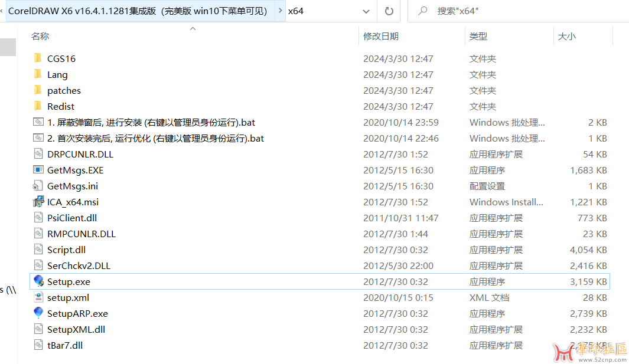
Task: Click the PsiClient.dll file icon
Action: pyautogui.click(x=38, y=218)
